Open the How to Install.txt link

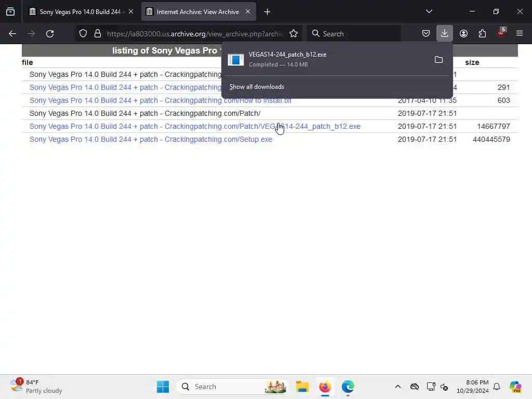point(160,100)
